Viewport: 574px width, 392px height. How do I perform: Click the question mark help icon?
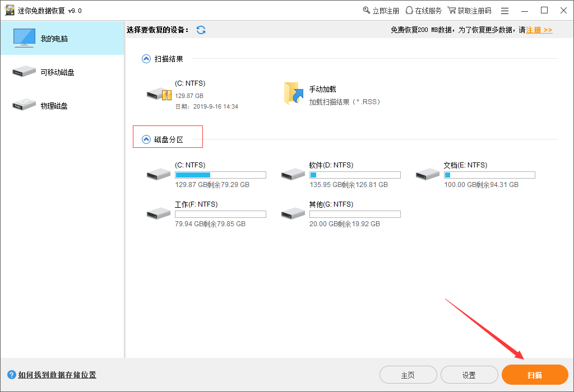12,375
